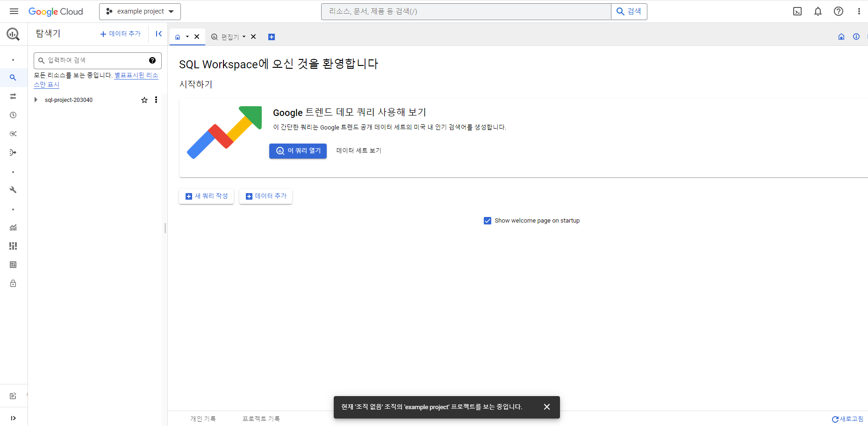
Task: Click the 이 쿼리 열기 button
Action: [298, 151]
